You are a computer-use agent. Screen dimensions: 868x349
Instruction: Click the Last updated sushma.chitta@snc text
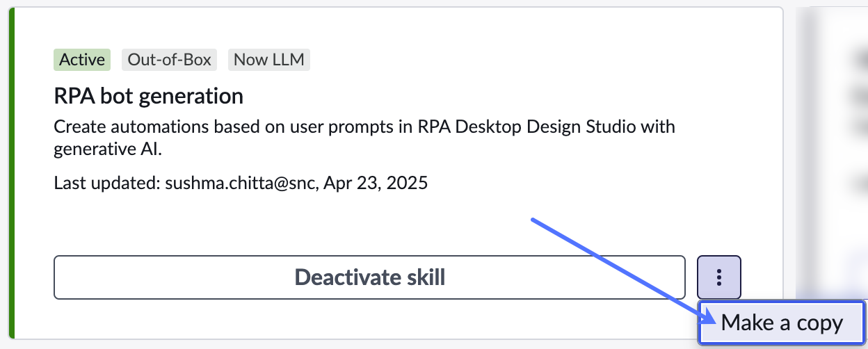pos(241,184)
